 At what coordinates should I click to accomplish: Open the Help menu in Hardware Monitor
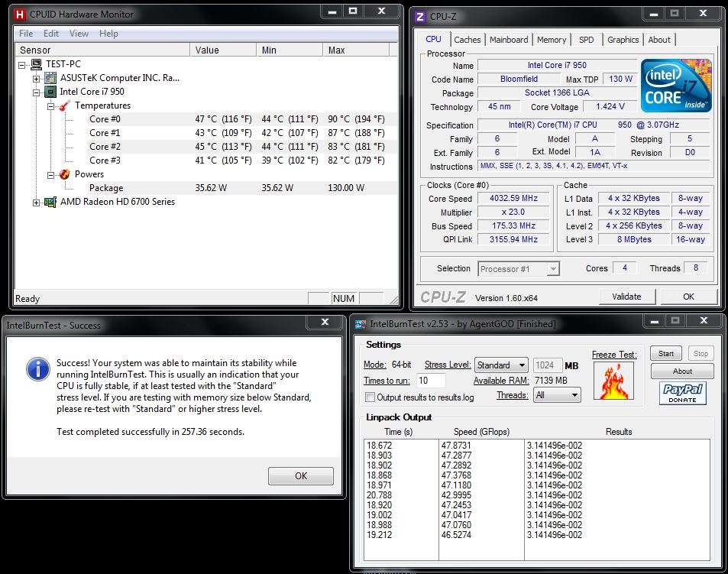(x=108, y=34)
